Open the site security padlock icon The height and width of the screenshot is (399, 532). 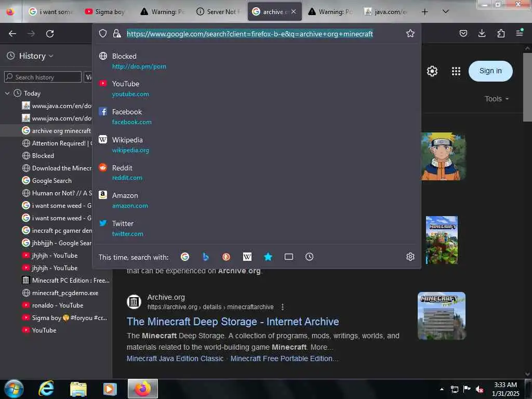point(117,33)
